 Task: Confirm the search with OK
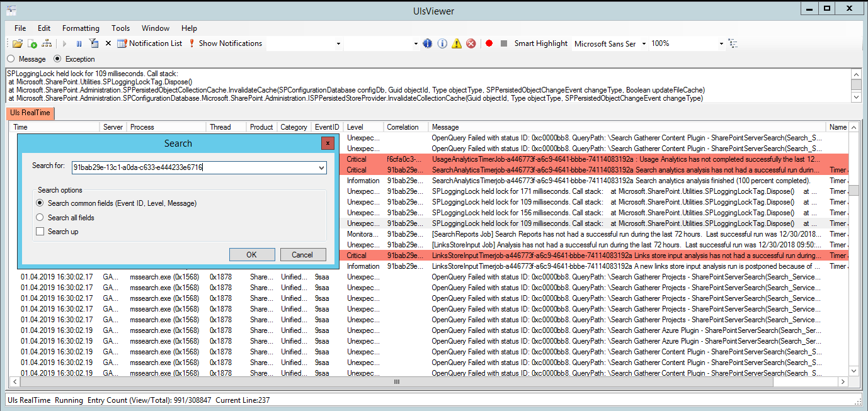(252, 255)
